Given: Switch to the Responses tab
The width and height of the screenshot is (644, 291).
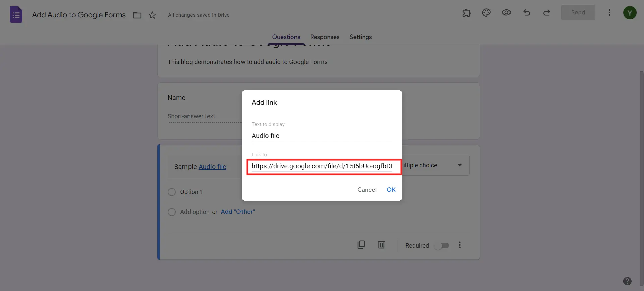Looking at the screenshot, I should click(325, 37).
